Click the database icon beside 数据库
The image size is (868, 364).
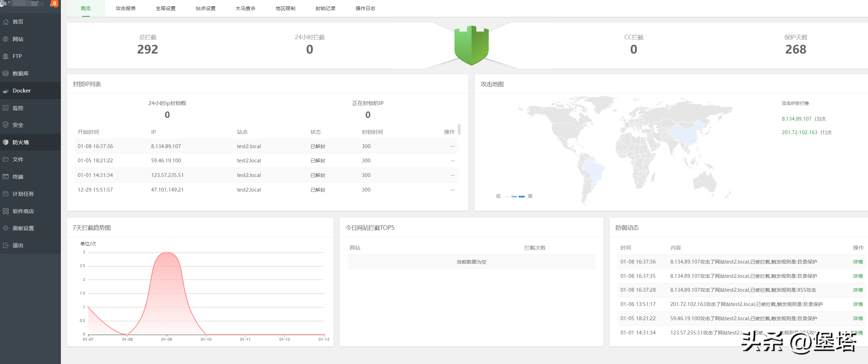coord(6,73)
